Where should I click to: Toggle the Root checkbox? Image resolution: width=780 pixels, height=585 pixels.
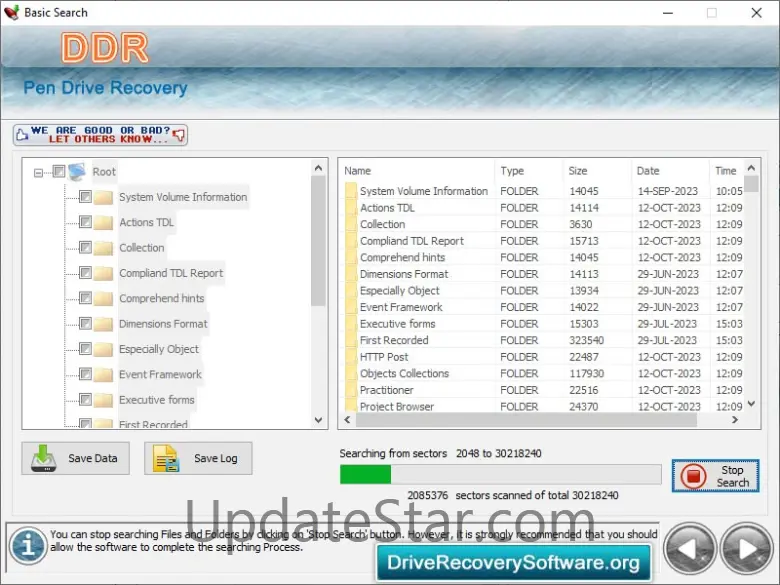click(59, 172)
